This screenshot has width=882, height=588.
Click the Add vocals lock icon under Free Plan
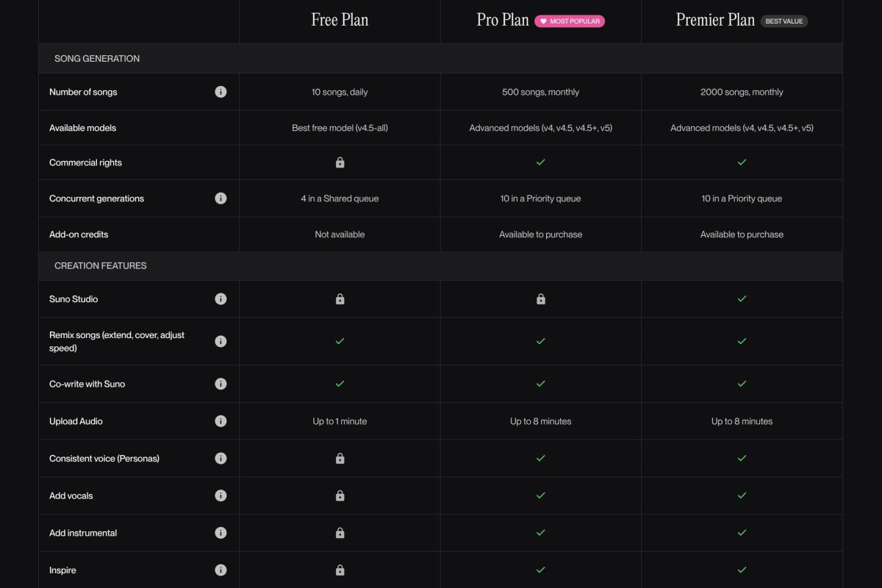coord(340,495)
